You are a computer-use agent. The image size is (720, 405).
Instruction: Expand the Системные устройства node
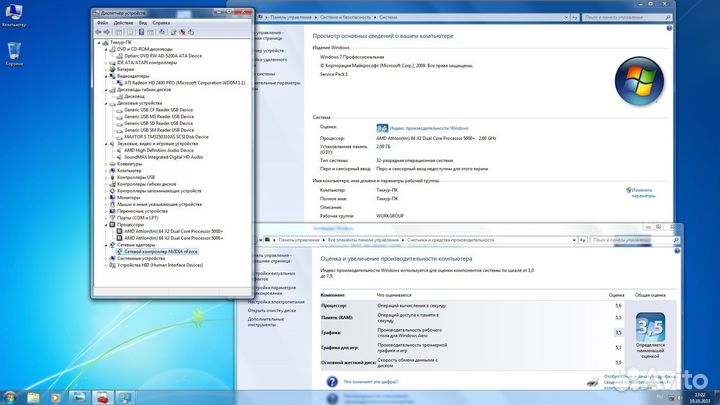106,259
